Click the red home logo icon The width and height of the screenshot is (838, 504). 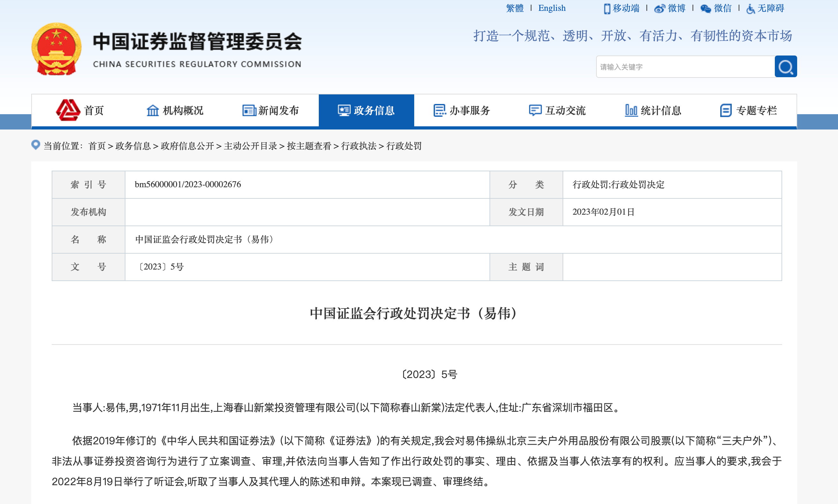point(68,110)
